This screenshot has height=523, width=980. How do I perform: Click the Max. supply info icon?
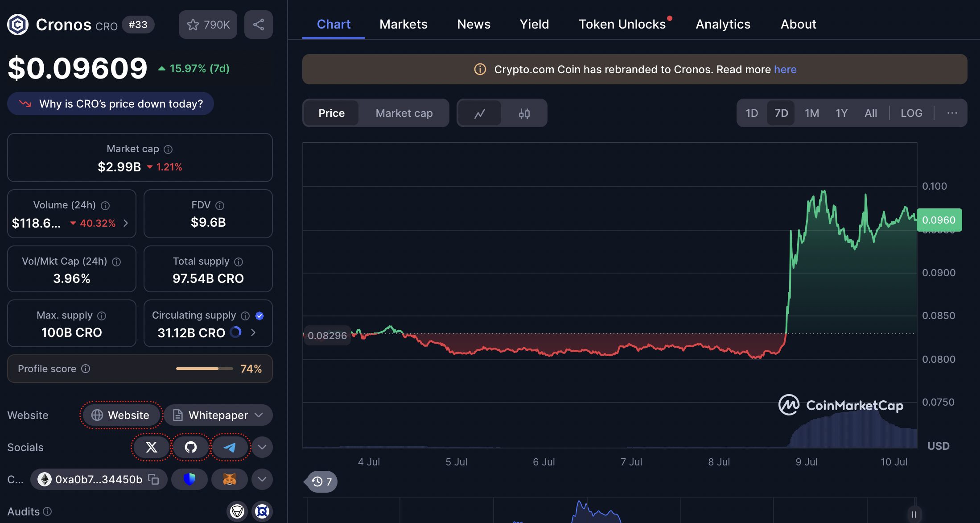[x=102, y=316]
